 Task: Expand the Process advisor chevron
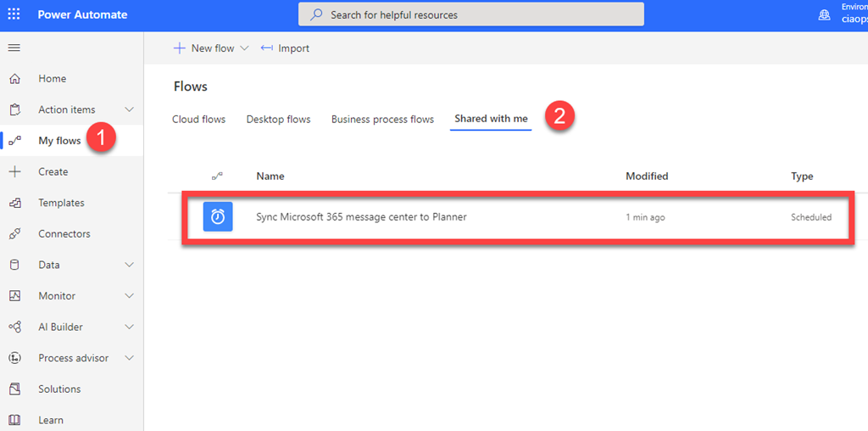[130, 358]
